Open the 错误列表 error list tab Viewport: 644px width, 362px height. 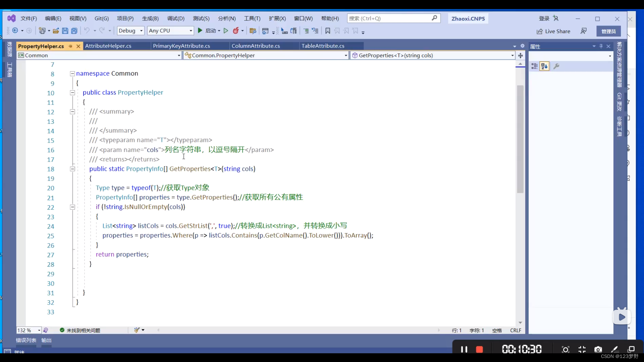pyautogui.click(x=26, y=340)
